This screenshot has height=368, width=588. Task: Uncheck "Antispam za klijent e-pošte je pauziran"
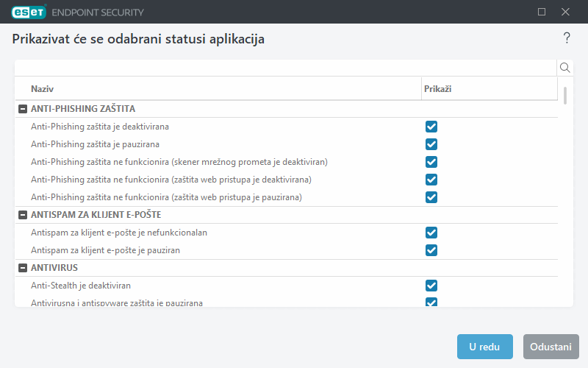(x=431, y=250)
